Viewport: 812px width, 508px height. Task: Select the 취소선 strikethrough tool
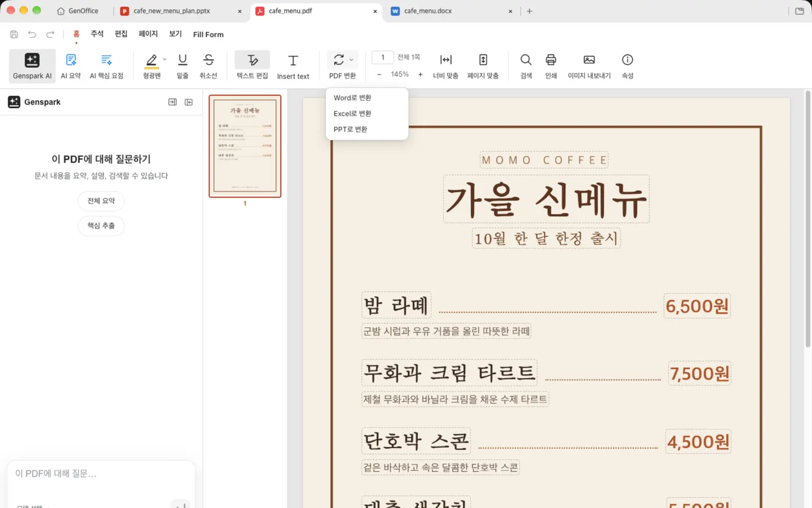click(208, 66)
